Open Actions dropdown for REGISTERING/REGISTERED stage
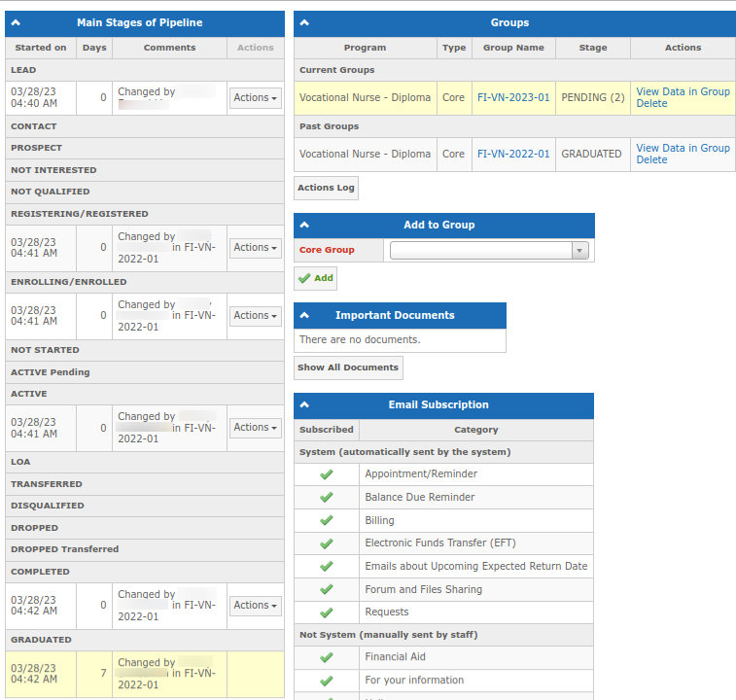The width and height of the screenshot is (736, 700). (256, 247)
